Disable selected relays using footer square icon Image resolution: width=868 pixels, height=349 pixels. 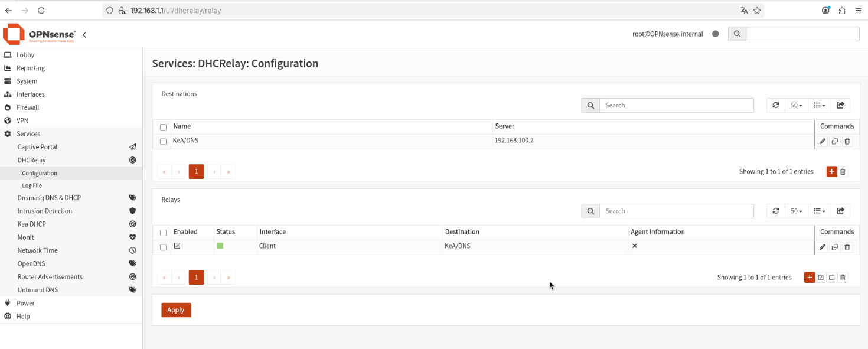832,277
